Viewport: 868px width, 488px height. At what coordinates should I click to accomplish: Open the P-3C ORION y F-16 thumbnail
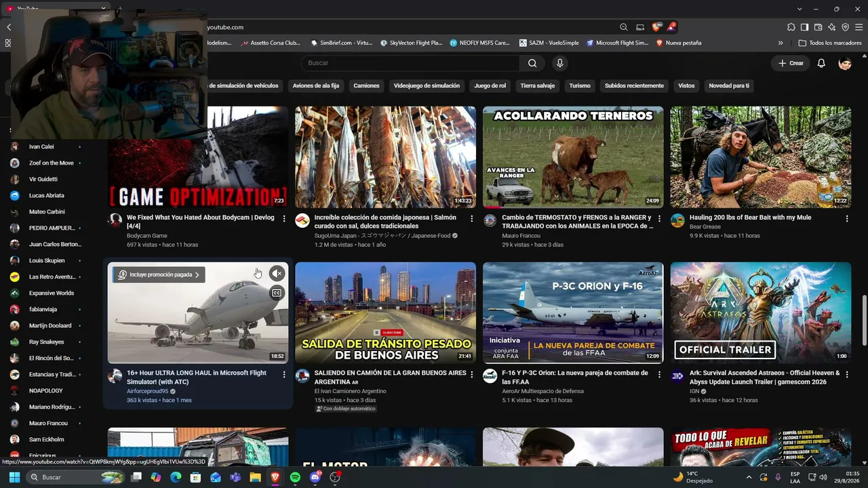pyautogui.click(x=573, y=313)
